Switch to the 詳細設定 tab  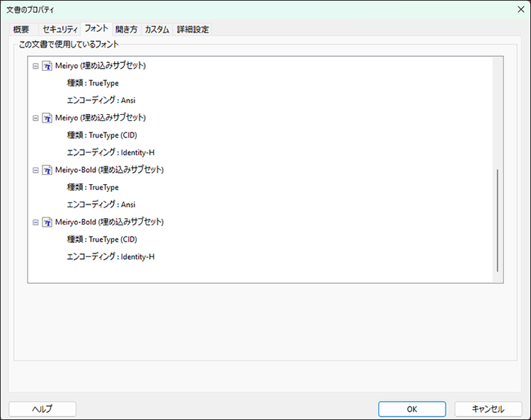193,30
